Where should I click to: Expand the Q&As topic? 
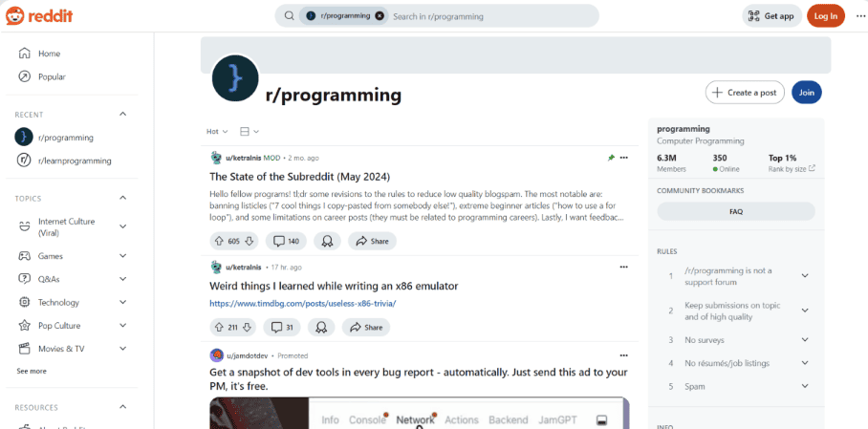[x=123, y=279]
